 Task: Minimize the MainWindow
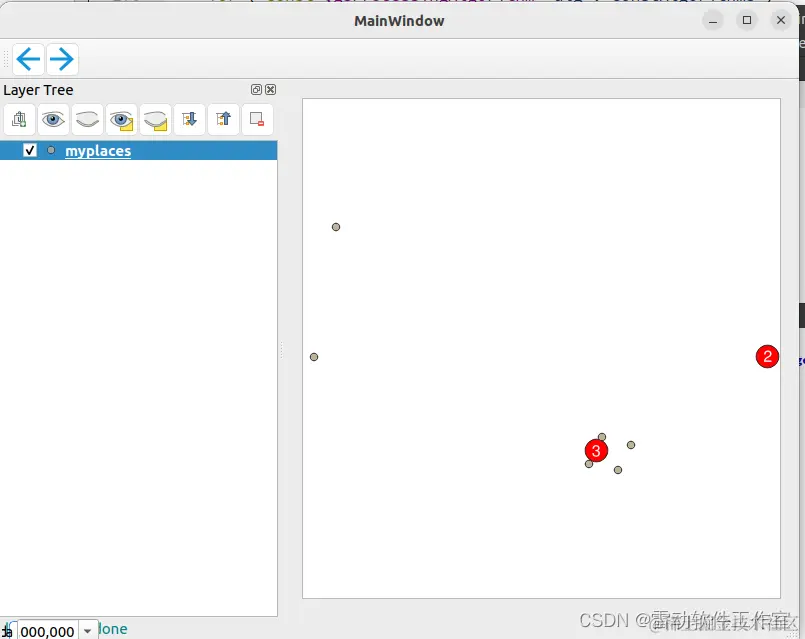point(713,21)
